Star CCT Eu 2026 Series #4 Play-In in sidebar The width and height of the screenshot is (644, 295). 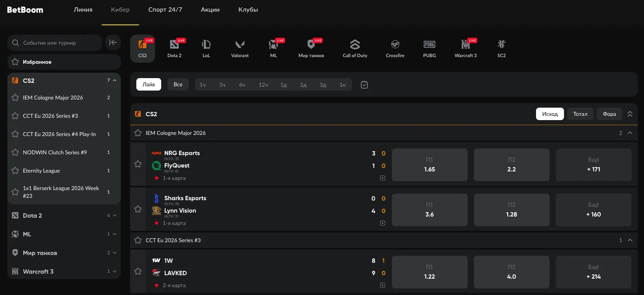(x=15, y=134)
